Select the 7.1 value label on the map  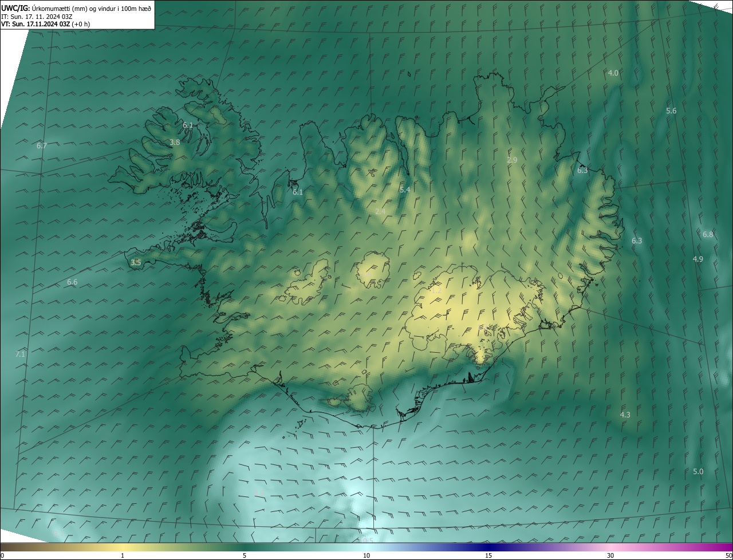[x=20, y=354]
